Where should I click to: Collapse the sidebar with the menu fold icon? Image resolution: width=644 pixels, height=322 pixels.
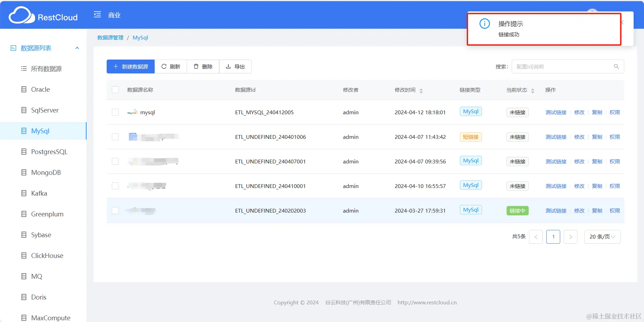[97, 15]
